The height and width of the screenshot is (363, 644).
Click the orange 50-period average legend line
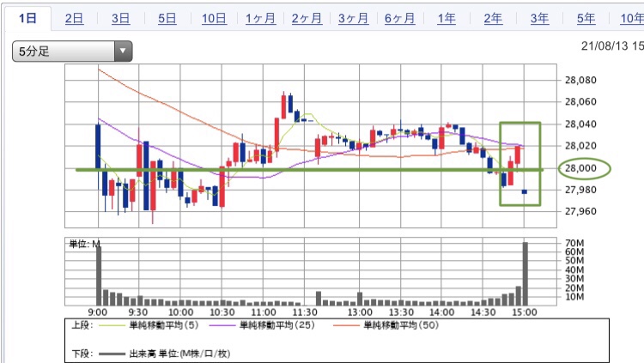point(346,326)
